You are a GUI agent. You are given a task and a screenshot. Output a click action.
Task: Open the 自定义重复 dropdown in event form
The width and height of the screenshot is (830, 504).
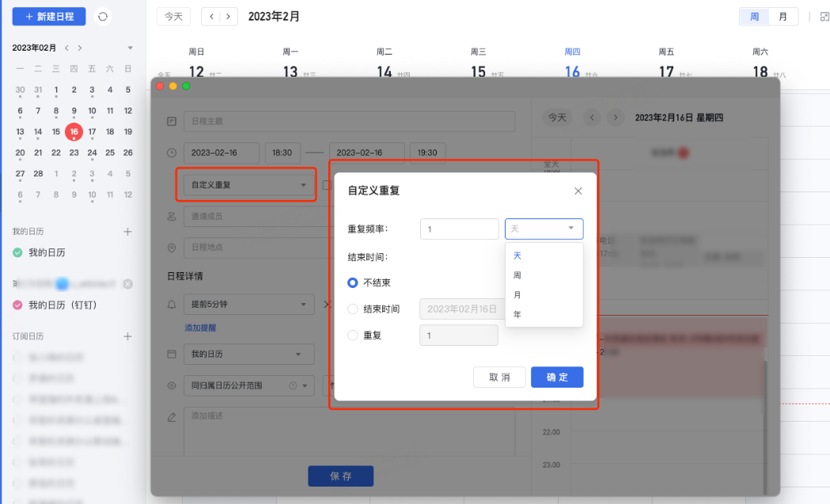click(248, 185)
